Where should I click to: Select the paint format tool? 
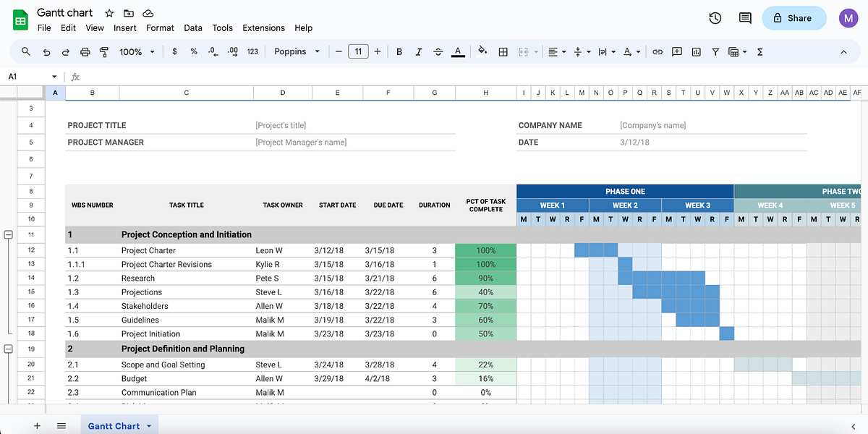pos(103,51)
